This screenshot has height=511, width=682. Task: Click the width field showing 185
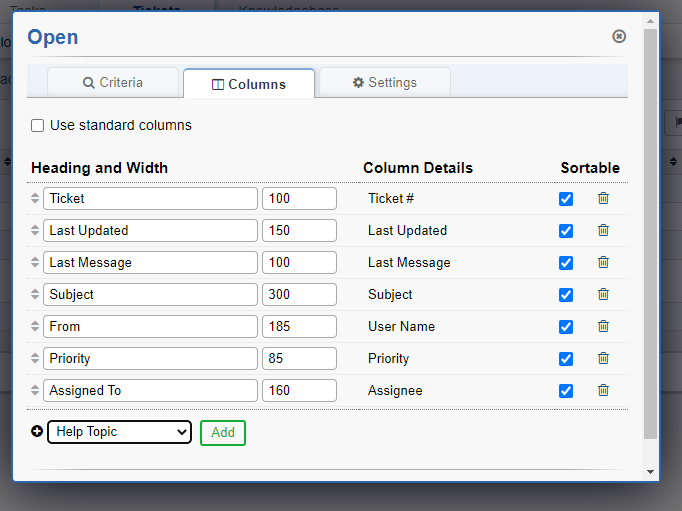(299, 327)
